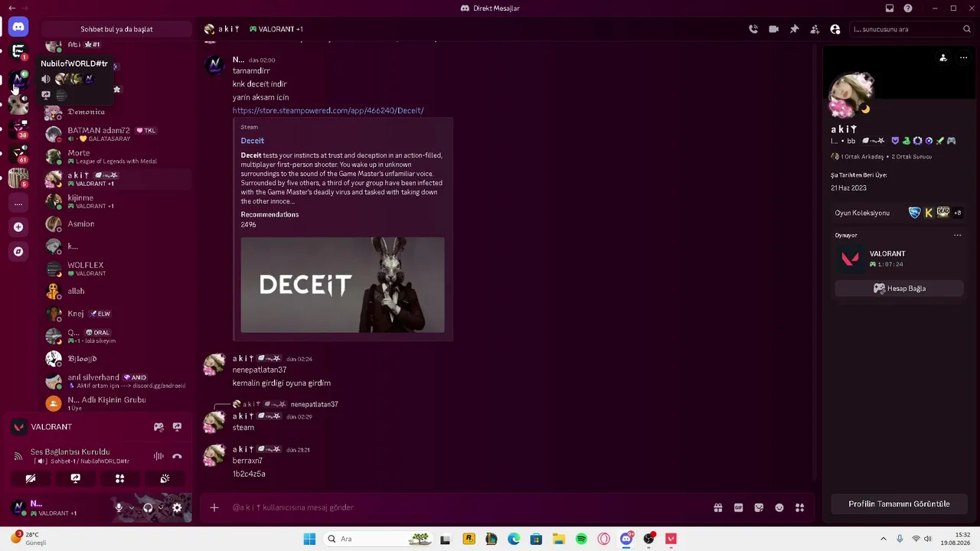This screenshot has height=551, width=980.
Task: Open the gift icon in message bar
Action: pyautogui.click(x=718, y=507)
